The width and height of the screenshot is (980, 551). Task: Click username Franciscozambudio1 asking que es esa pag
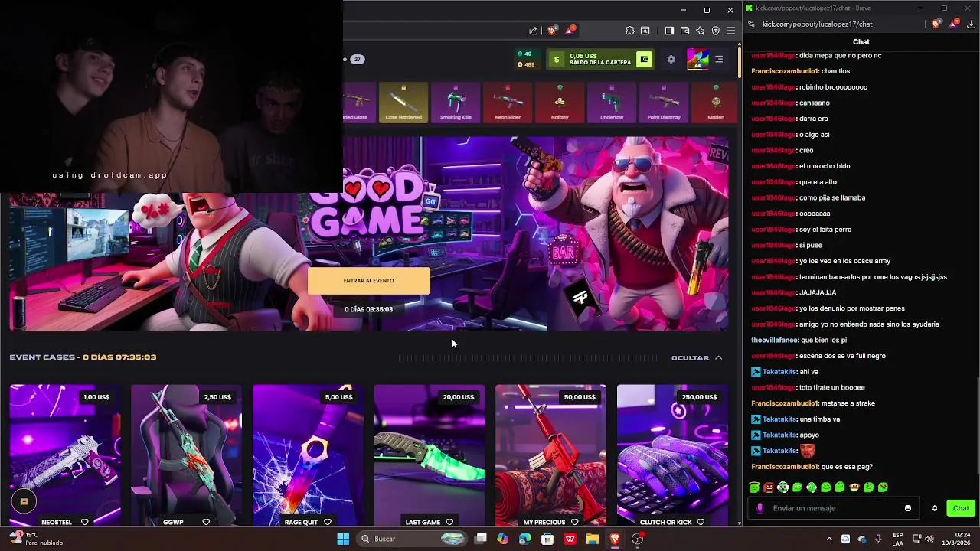(x=785, y=467)
